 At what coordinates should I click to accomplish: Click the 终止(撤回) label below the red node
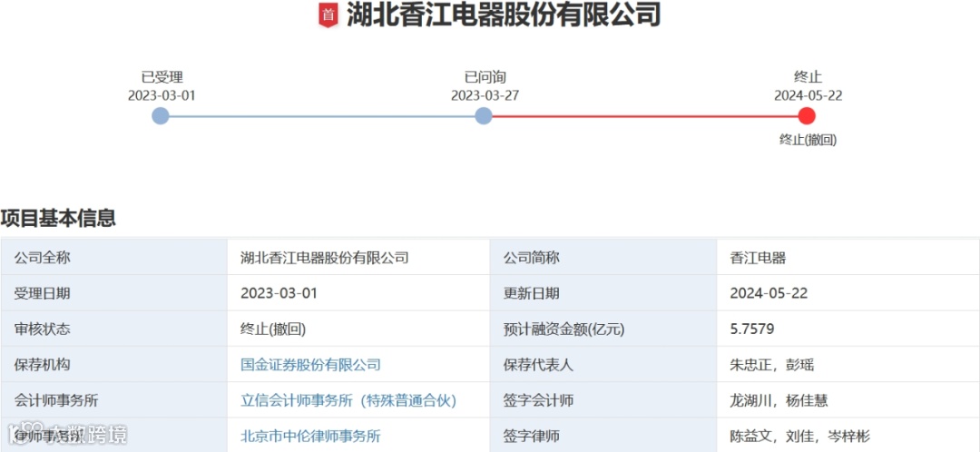click(808, 140)
